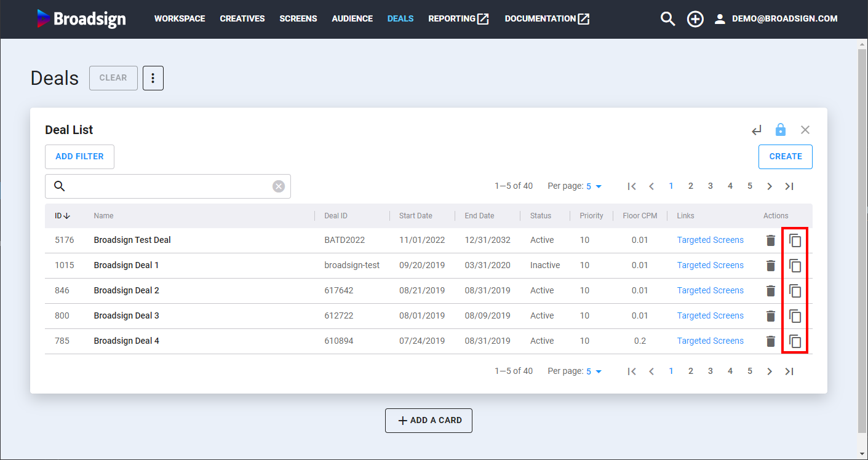Duplicate Broadsign Test Deal with copy icon

pos(795,240)
